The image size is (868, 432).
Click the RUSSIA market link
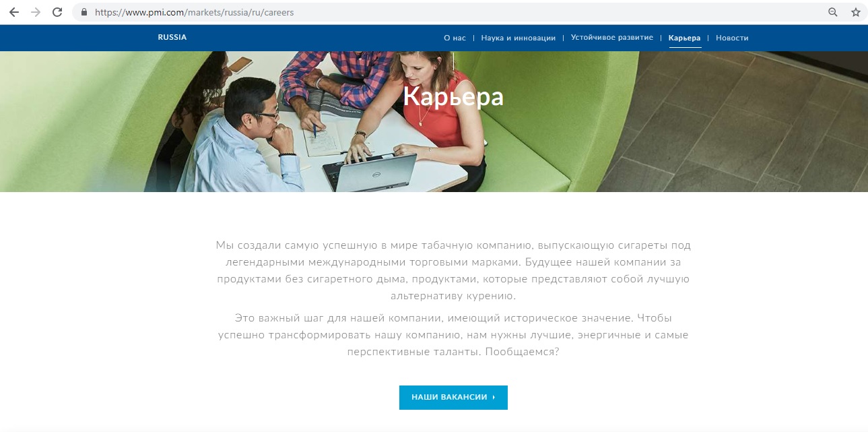[x=172, y=38]
